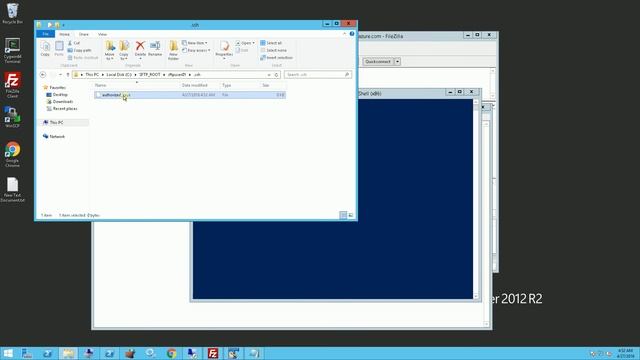The image size is (640, 360).
Task: Click the Rename icon
Action: click(x=155, y=49)
